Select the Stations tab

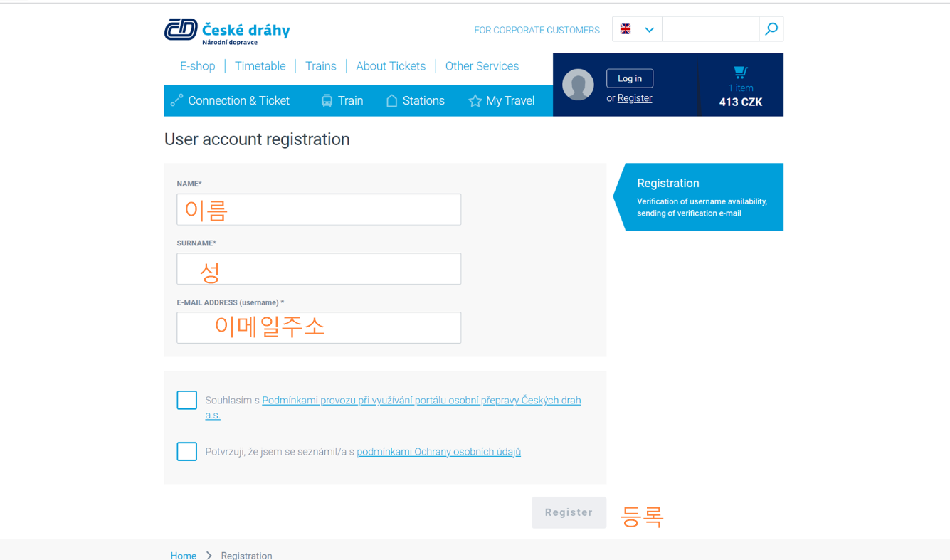[415, 101]
